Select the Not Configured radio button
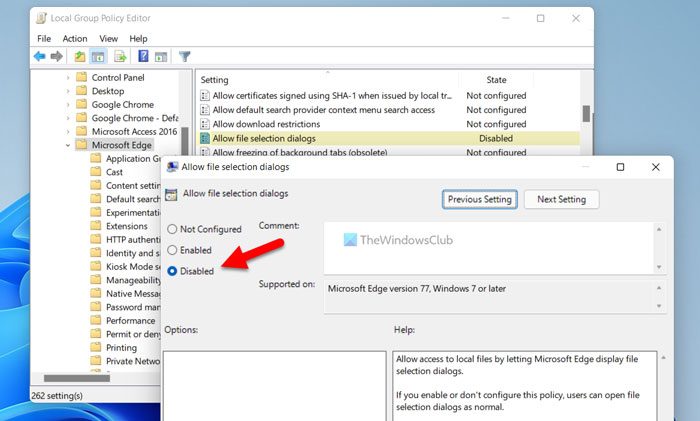This screenshot has width=700, height=421. pyautogui.click(x=172, y=229)
